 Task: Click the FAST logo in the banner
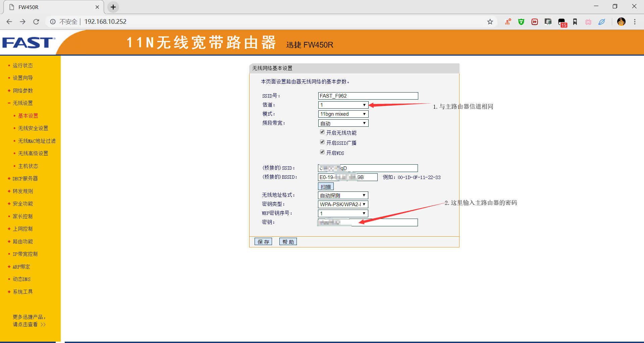pyautogui.click(x=28, y=43)
